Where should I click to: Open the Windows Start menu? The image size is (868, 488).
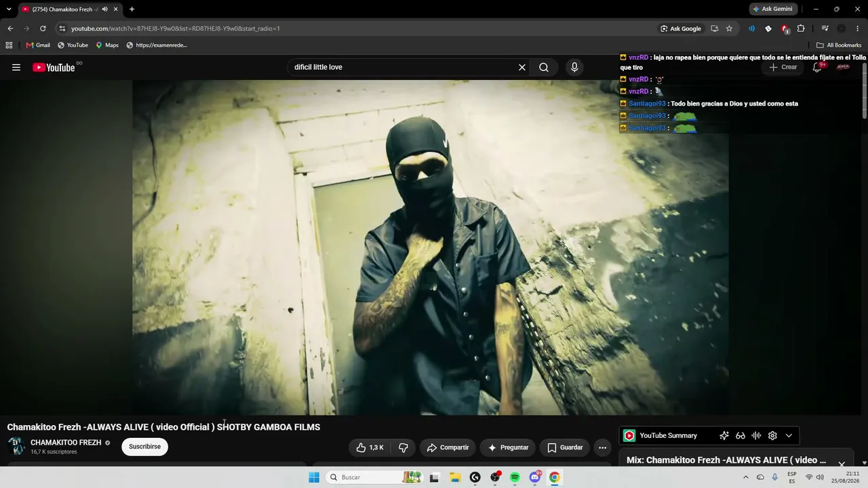314,477
